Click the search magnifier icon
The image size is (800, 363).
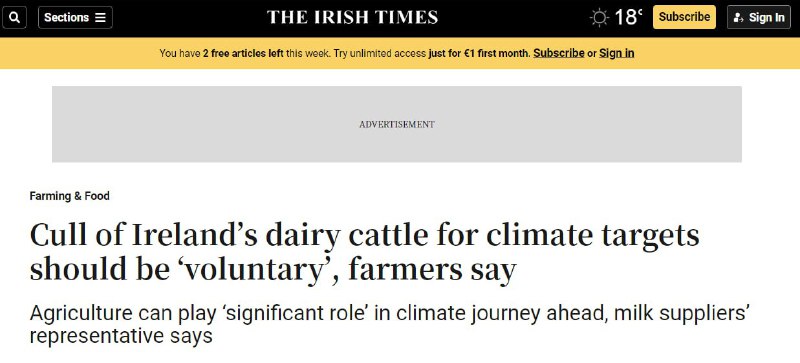pos(14,17)
